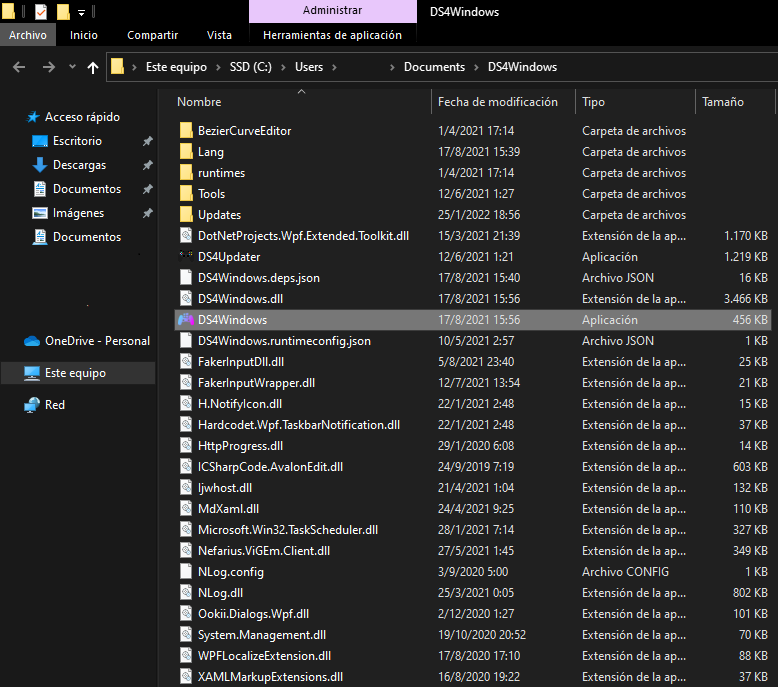
Task: Sort by the Tipo column header
Action: coord(635,102)
